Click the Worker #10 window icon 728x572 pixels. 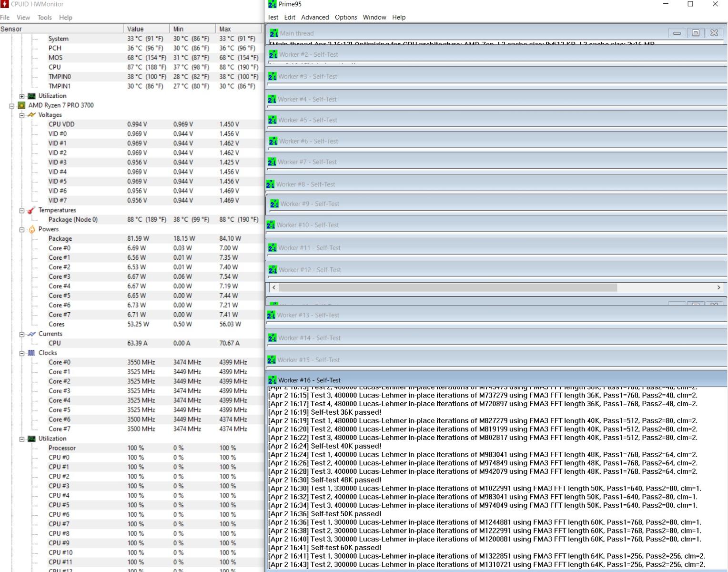click(271, 225)
